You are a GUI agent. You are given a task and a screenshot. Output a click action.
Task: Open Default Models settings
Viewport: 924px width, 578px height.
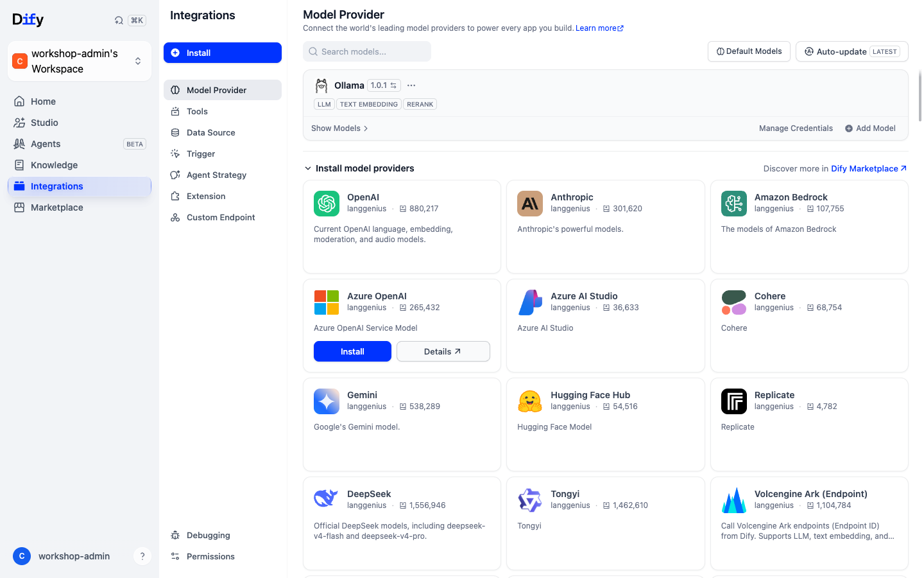click(749, 51)
